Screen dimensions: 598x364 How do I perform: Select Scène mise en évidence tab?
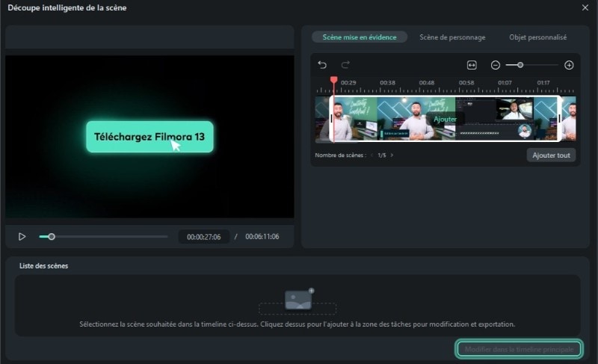pyautogui.click(x=360, y=37)
